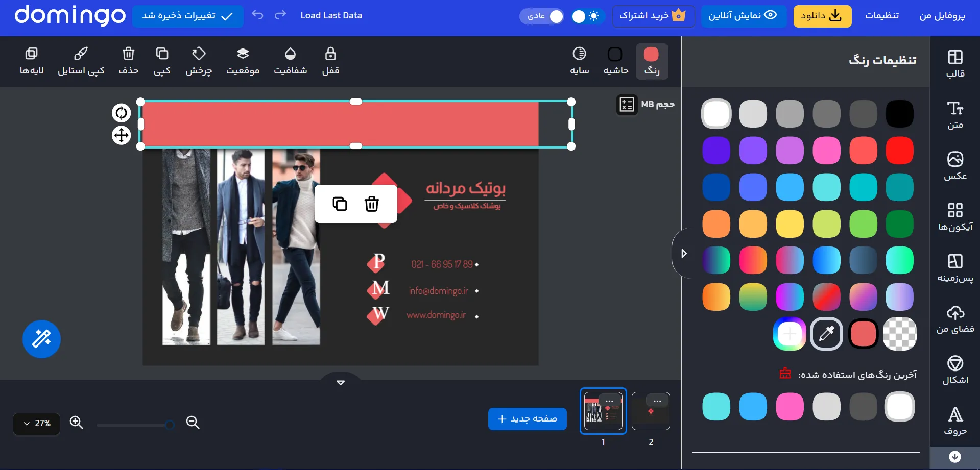Click the zoom slider handle
The height and width of the screenshot is (470, 980).
[x=170, y=425]
